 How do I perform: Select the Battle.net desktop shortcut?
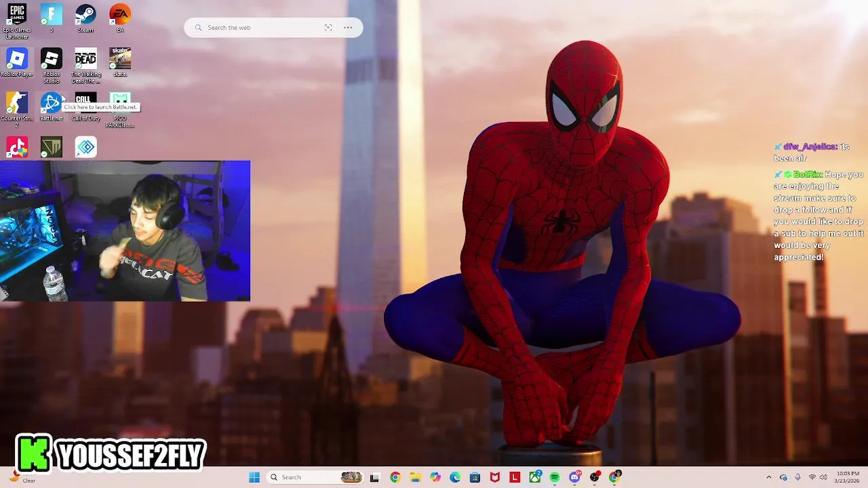[51, 107]
